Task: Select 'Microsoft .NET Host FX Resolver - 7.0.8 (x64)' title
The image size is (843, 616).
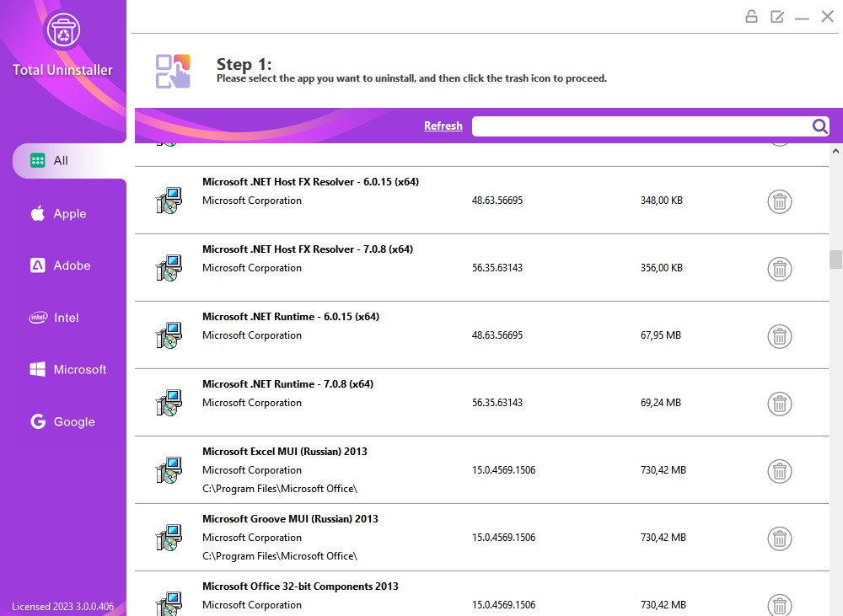Action: click(308, 249)
